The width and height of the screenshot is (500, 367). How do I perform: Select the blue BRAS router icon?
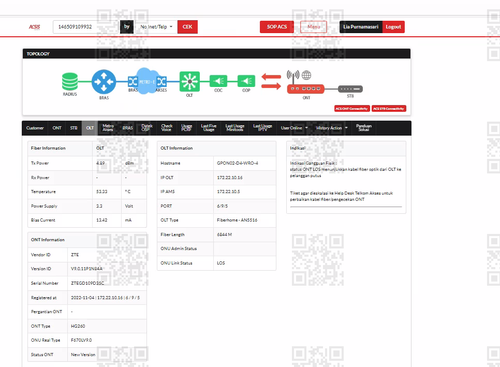(x=104, y=82)
